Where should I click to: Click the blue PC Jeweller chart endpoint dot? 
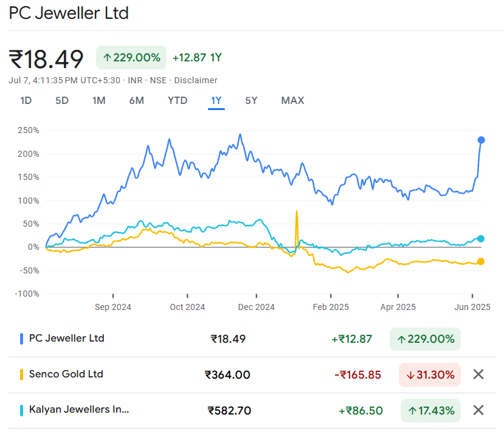pos(481,140)
